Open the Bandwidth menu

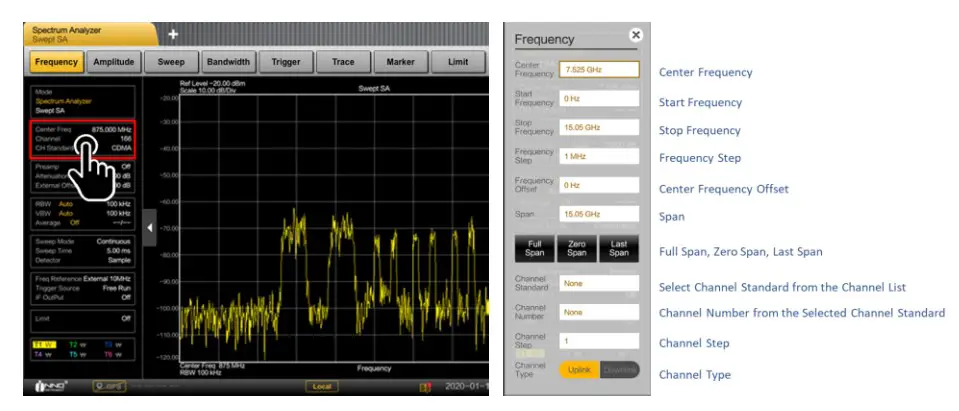point(228,62)
